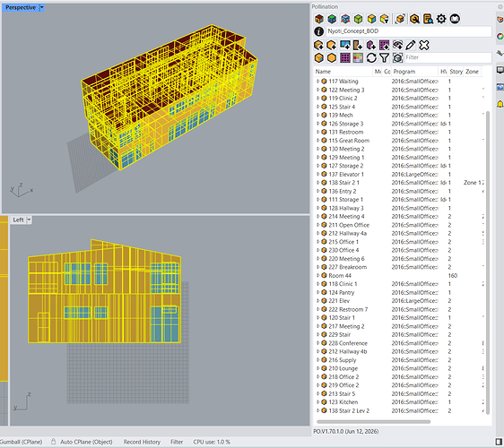
Task: Click the Nyoti_Concept_BOD model name field
Action: (409, 31)
